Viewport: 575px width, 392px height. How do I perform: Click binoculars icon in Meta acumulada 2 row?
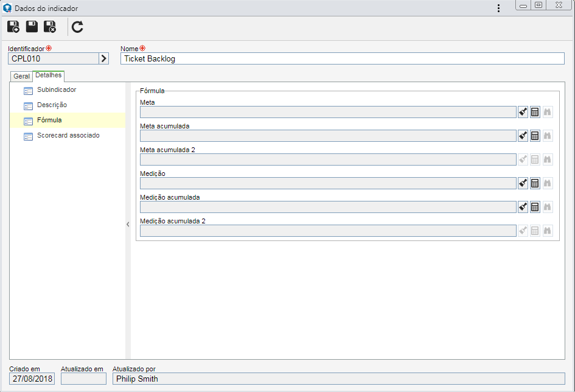click(548, 159)
